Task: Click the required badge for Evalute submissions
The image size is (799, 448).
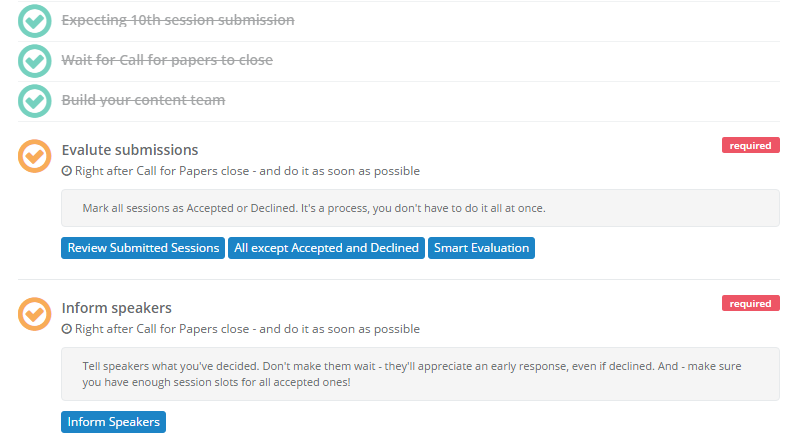Action: point(751,145)
